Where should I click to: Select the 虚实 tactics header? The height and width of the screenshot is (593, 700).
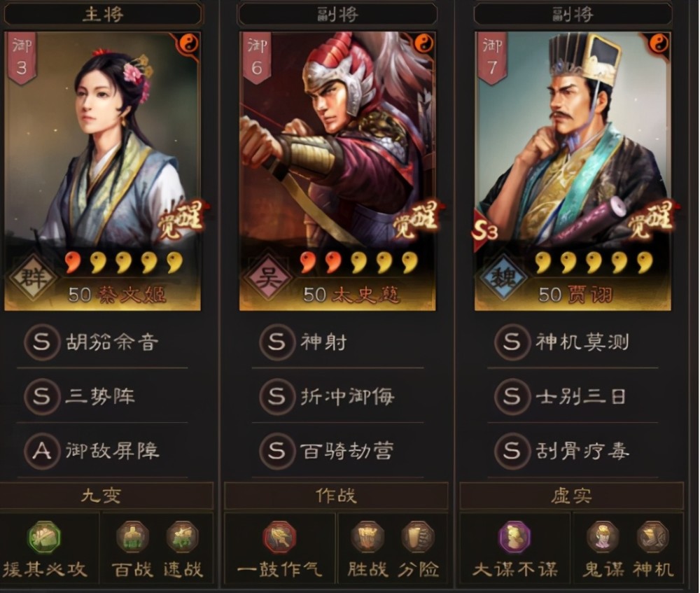click(x=571, y=496)
